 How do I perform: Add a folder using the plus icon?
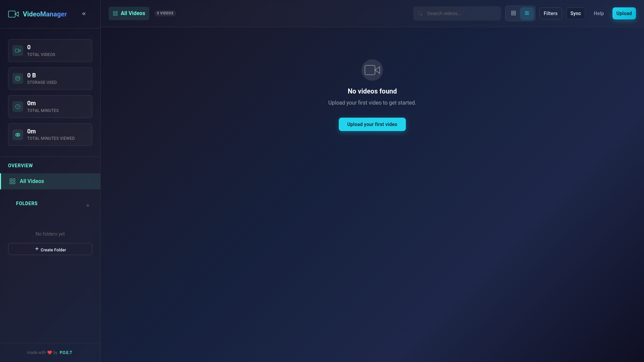pyautogui.click(x=88, y=205)
